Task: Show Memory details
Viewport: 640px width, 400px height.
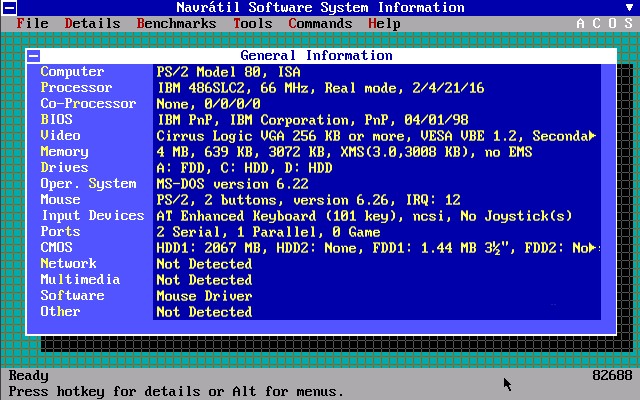Action: click(x=64, y=152)
